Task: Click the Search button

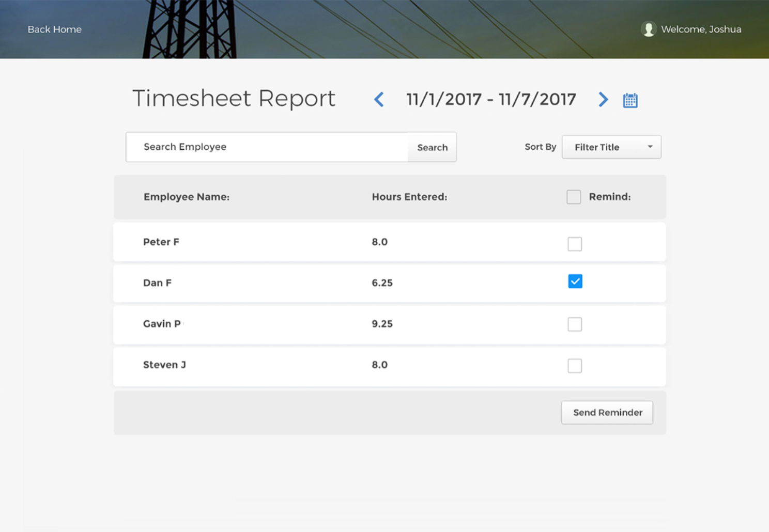Action: point(432,147)
